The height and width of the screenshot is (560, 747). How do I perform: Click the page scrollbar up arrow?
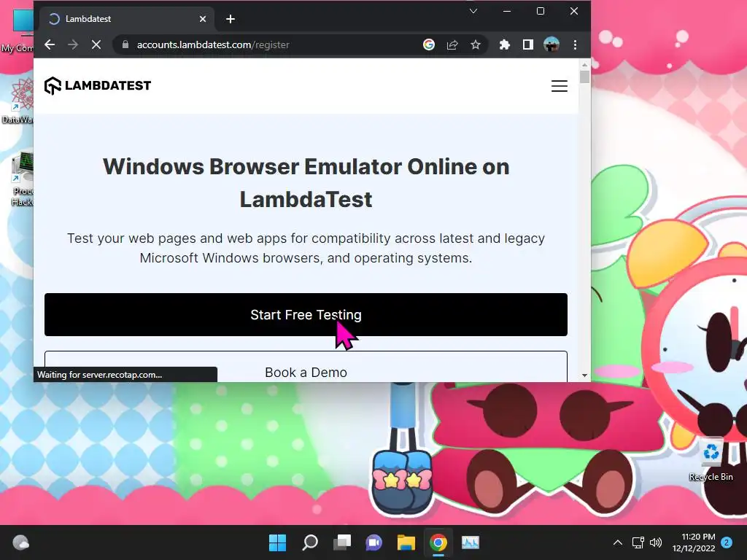(x=584, y=64)
